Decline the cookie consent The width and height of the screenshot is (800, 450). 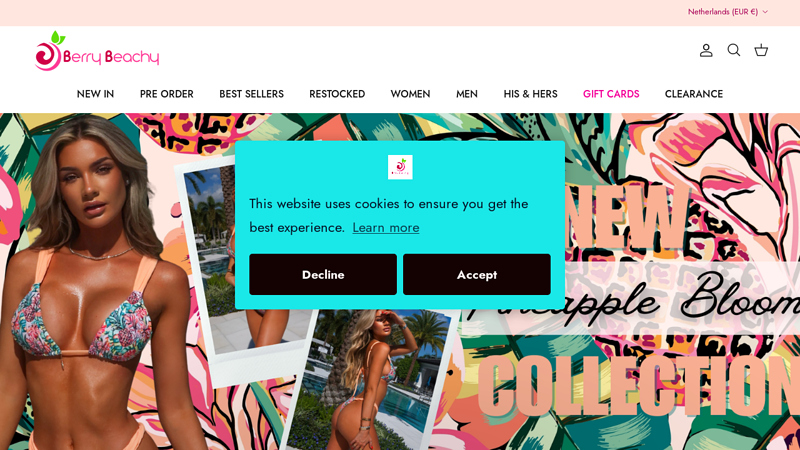(323, 274)
